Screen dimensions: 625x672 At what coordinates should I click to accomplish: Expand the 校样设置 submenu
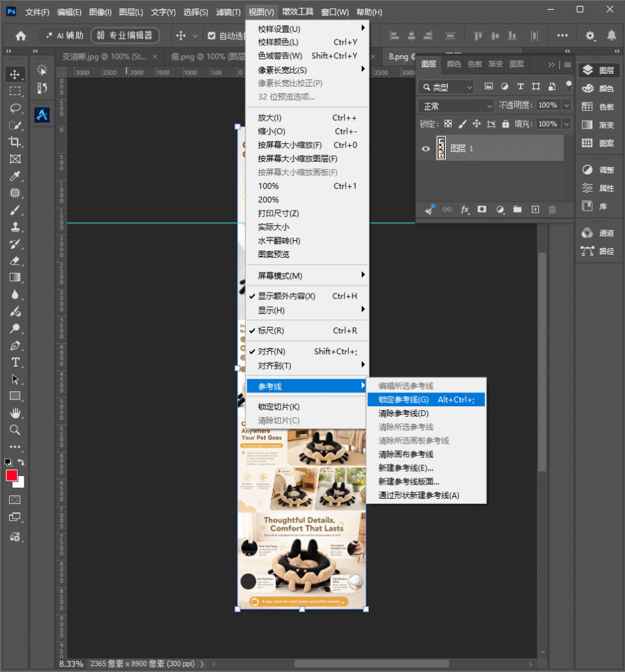pos(307,29)
